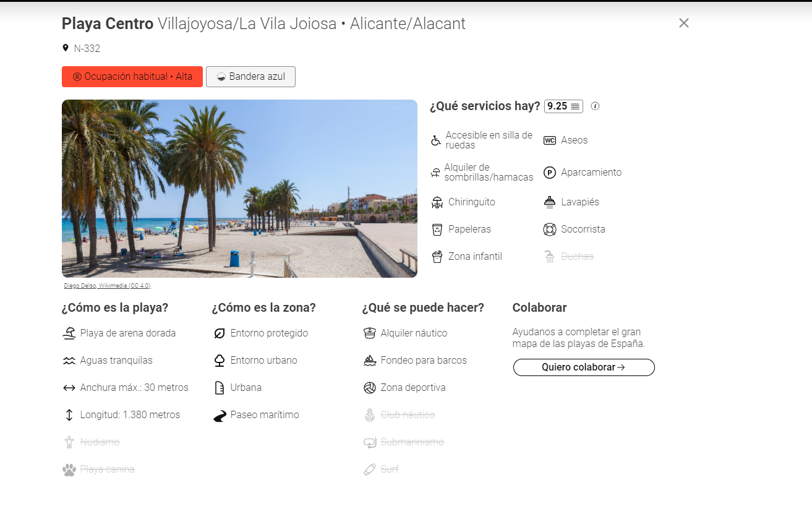Image resolution: width=812 pixels, height=527 pixels.
Task: Click the 'Entorno protegido' label
Action: coord(269,333)
